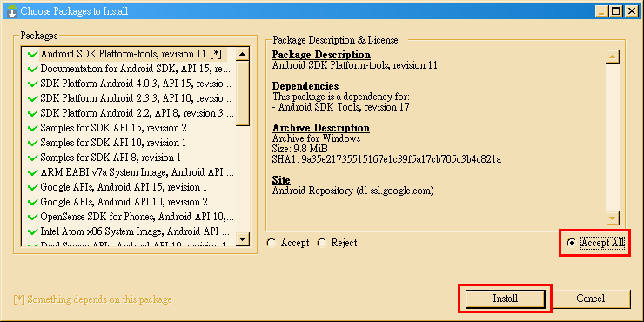
Task: Click green checkmark beside SDK Platform Android 2.2
Action: (32, 113)
